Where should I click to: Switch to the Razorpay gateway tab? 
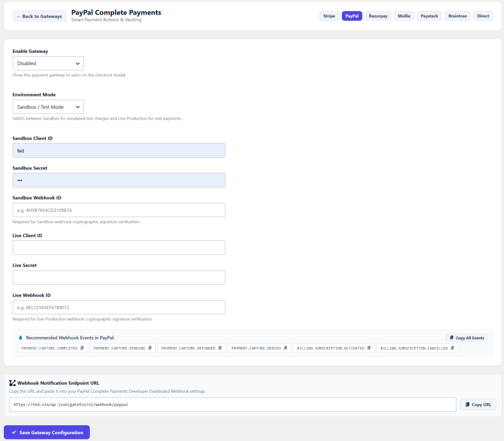click(378, 16)
